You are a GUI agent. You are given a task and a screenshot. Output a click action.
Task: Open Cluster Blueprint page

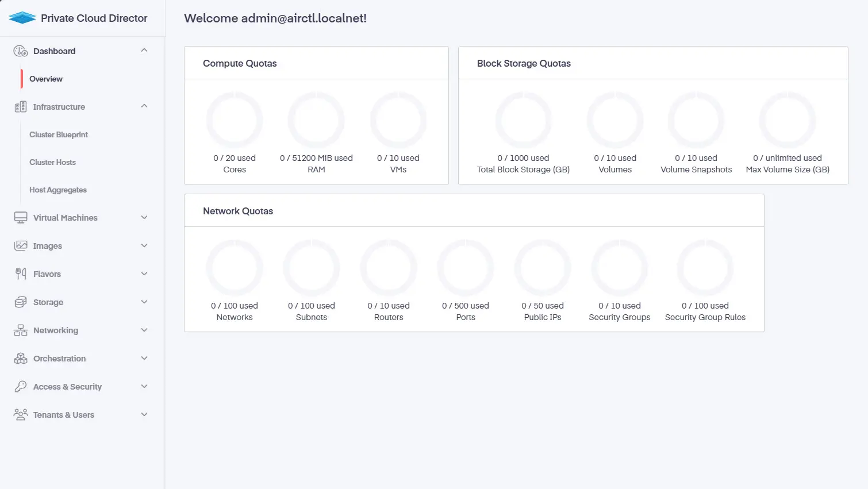click(x=59, y=134)
